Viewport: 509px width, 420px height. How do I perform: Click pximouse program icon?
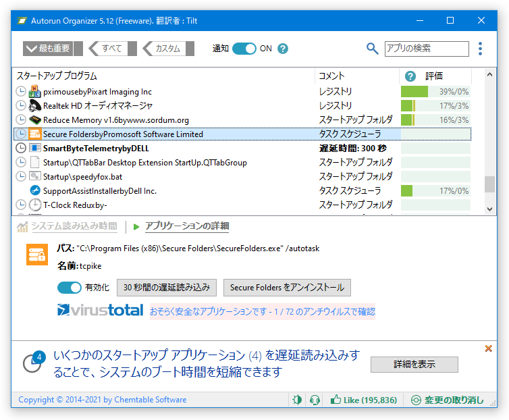(x=34, y=92)
